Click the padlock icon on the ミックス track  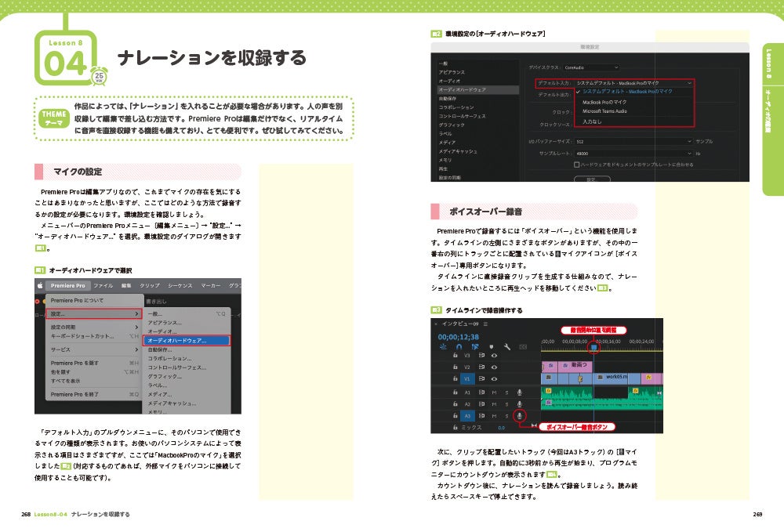coord(455,428)
